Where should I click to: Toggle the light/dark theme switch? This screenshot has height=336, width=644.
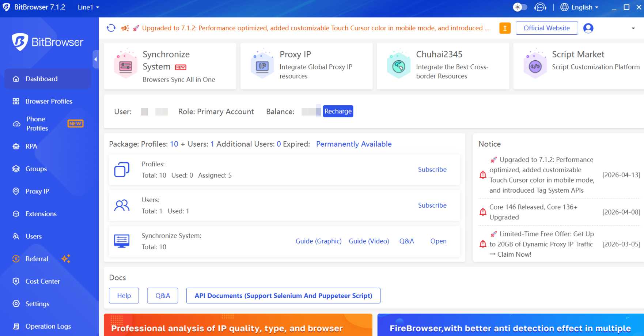point(520,7)
